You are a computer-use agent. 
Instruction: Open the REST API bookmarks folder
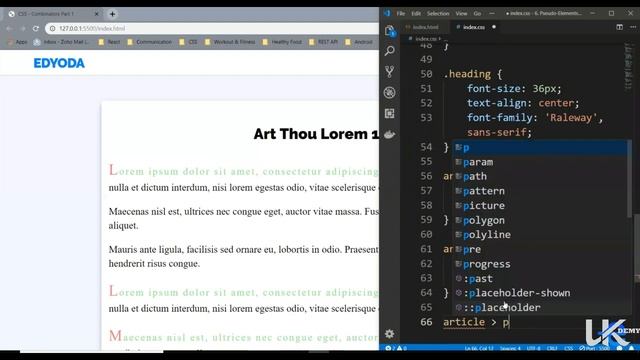pyautogui.click(x=323, y=42)
